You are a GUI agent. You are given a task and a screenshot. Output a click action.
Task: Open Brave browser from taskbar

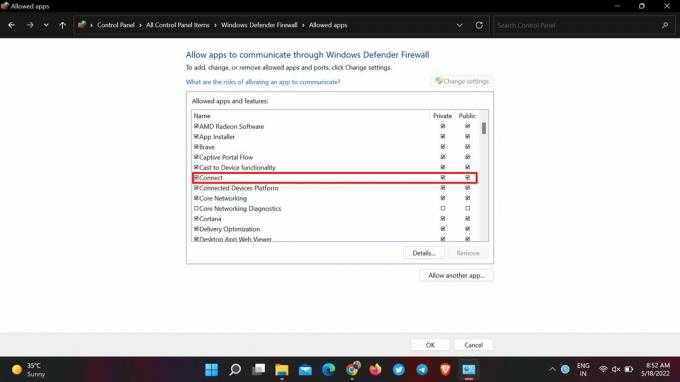point(445,369)
